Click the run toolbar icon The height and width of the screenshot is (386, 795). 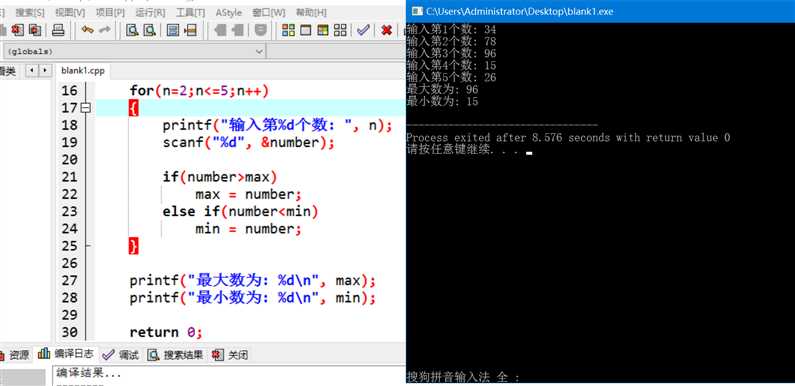(x=306, y=30)
